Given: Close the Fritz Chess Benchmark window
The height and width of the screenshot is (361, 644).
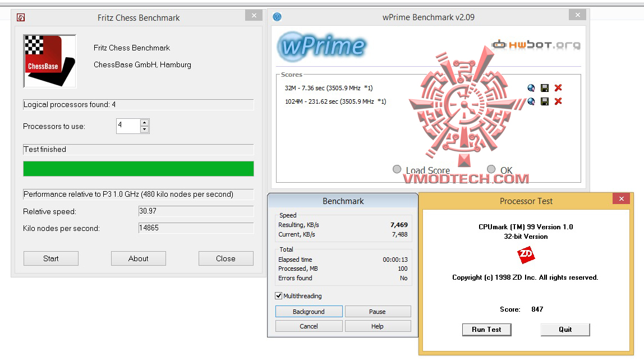Looking at the screenshot, I should pyautogui.click(x=254, y=15).
